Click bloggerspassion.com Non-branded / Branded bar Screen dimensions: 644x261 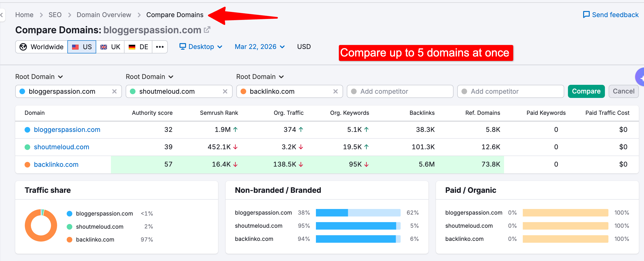(x=358, y=213)
